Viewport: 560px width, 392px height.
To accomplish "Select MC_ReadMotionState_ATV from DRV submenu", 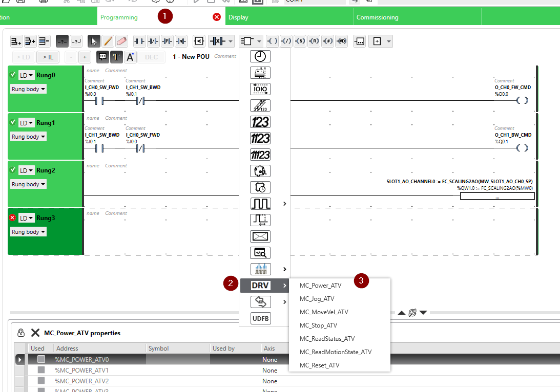I will coord(336,352).
